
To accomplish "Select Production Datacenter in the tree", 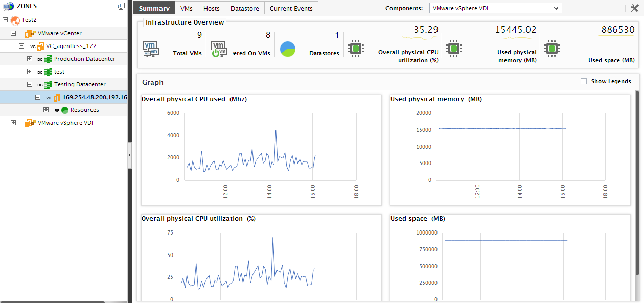I will [85, 59].
